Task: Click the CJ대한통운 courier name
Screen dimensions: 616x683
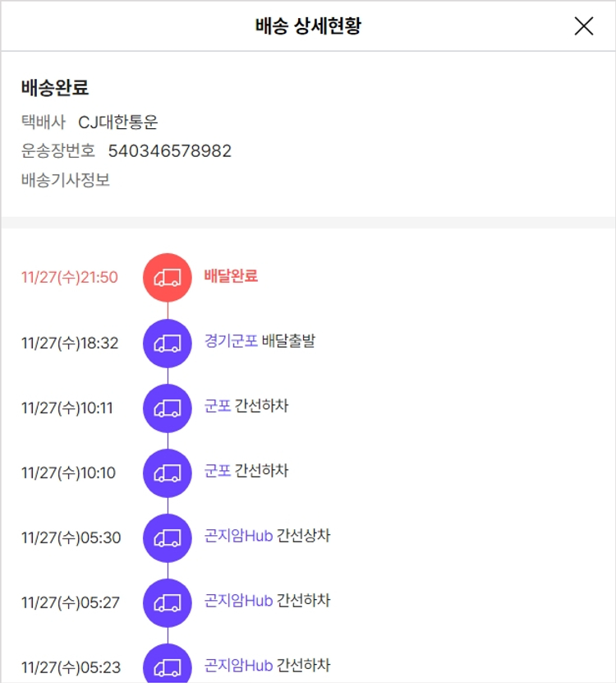Action: [x=117, y=122]
